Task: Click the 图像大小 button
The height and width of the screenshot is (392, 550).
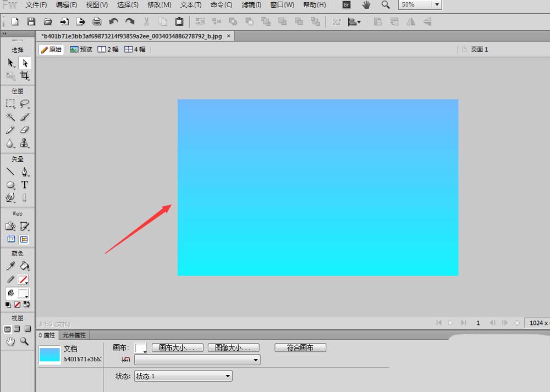Action: 234,347
